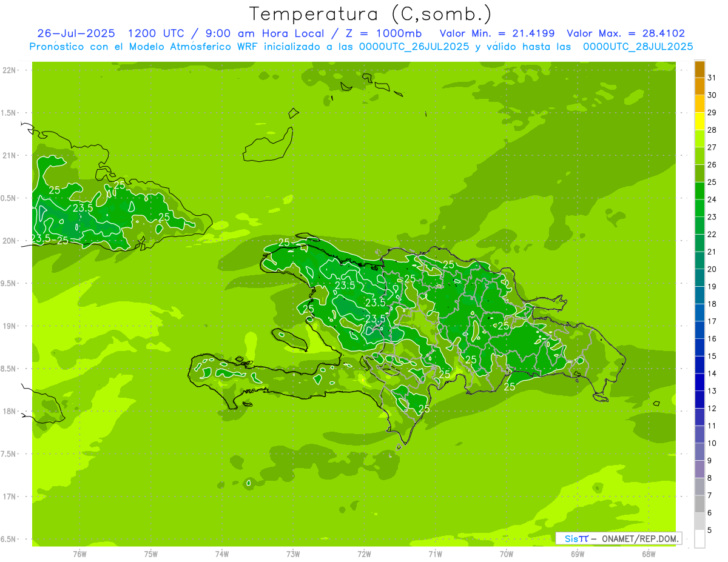The image size is (728, 562).
Task: Click the 68W longitude axis label
Action: pyautogui.click(x=648, y=554)
